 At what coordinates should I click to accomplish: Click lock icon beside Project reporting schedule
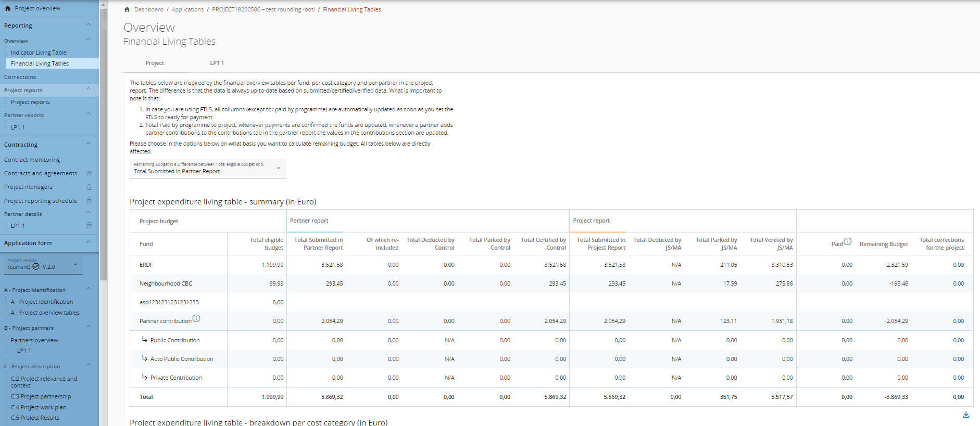[x=89, y=201]
